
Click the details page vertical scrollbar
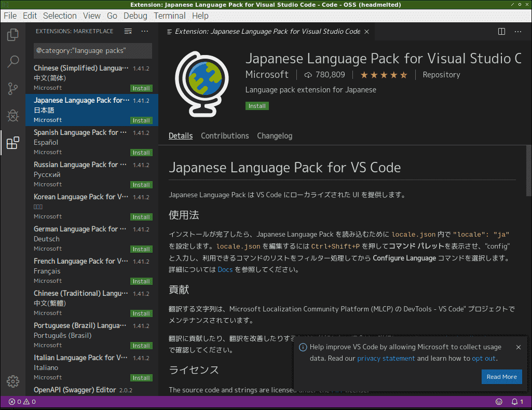(528, 171)
